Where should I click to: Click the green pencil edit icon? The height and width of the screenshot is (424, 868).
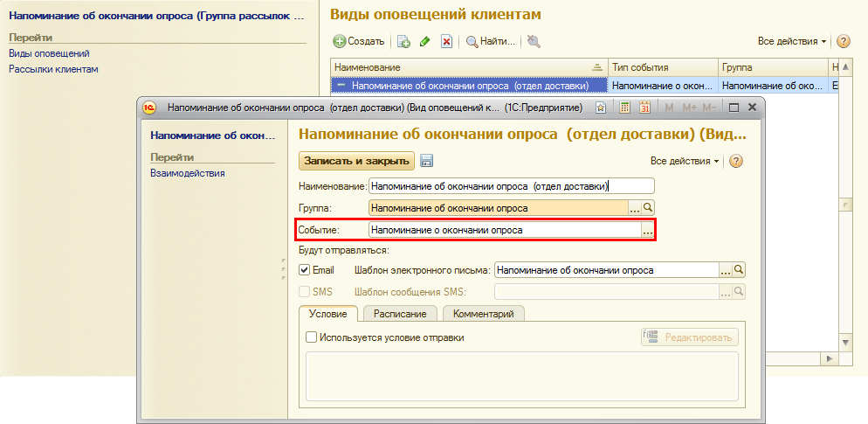pos(425,41)
